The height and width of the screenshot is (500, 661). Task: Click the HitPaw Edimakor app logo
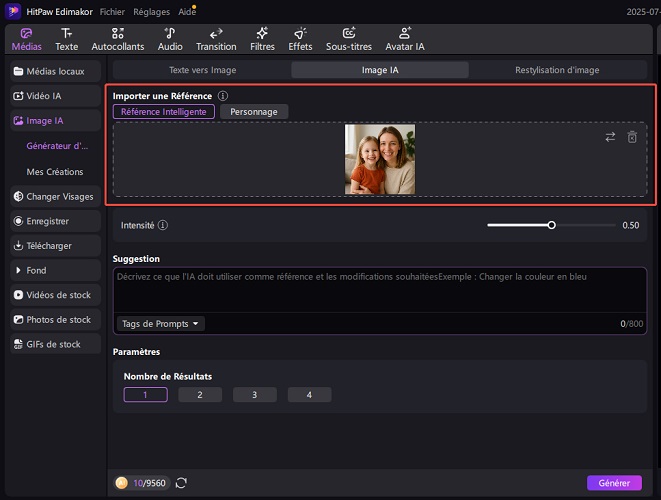[x=13, y=11]
